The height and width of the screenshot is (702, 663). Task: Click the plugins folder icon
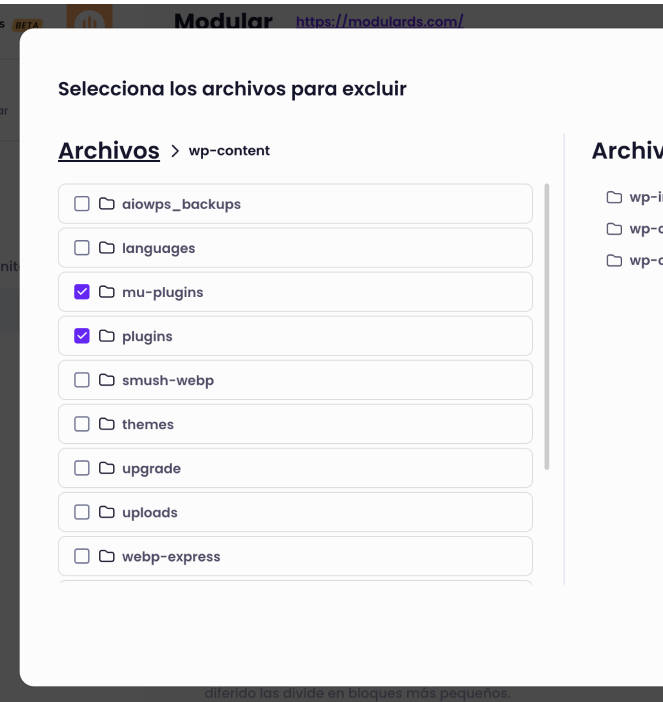(x=107, y=336)
